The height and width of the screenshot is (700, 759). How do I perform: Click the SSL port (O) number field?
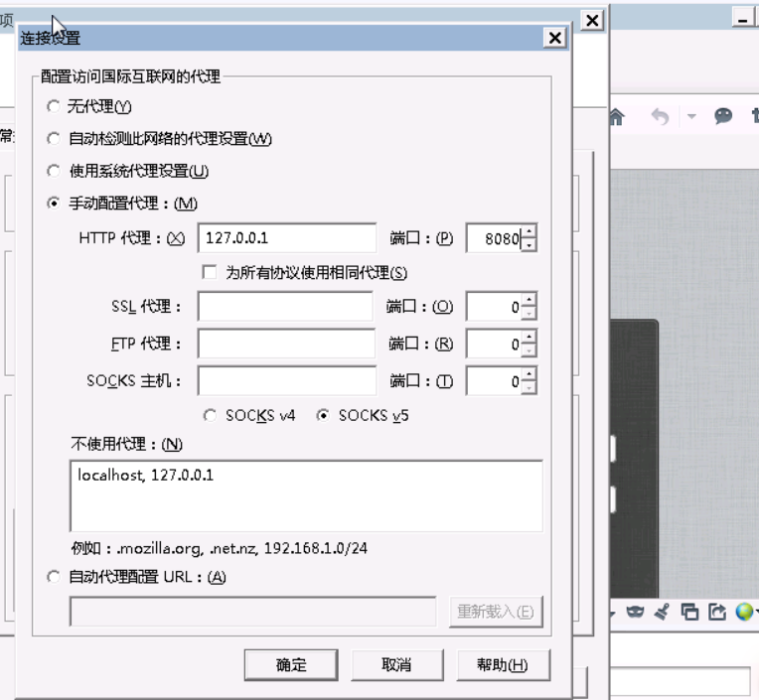pos(494,307)
